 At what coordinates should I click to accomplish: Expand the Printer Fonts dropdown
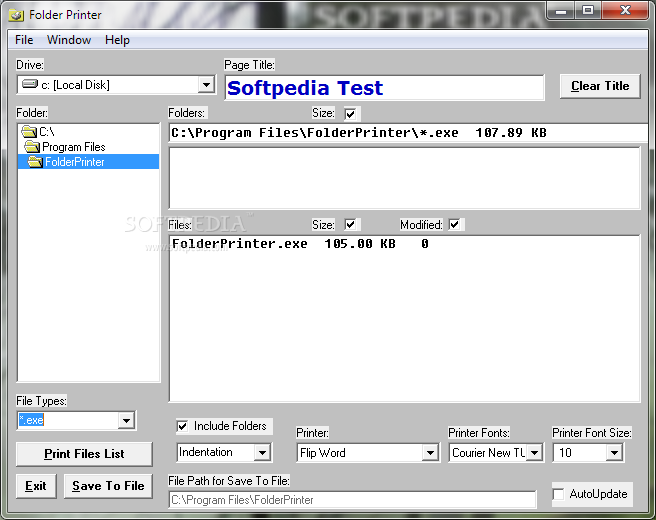(x=534, y=453)
